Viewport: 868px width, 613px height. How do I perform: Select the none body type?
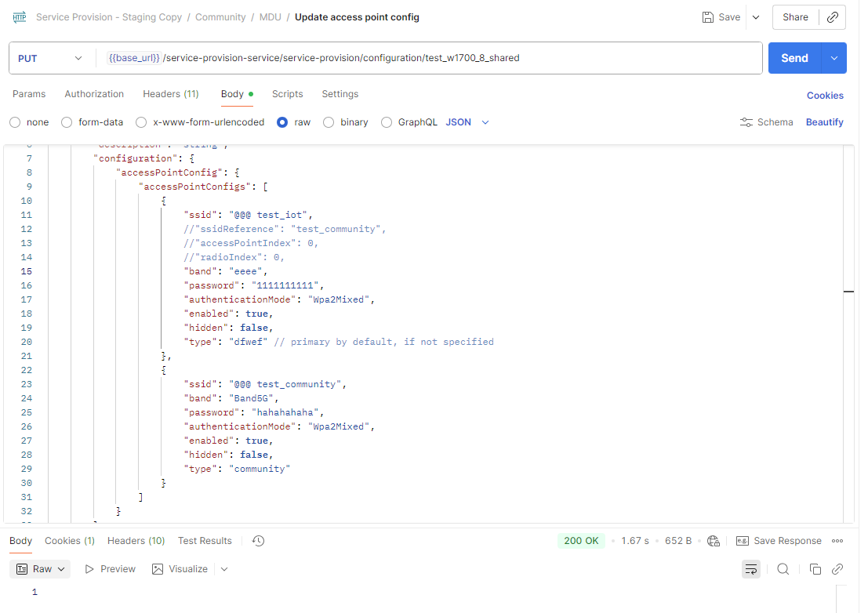(15, 122)
